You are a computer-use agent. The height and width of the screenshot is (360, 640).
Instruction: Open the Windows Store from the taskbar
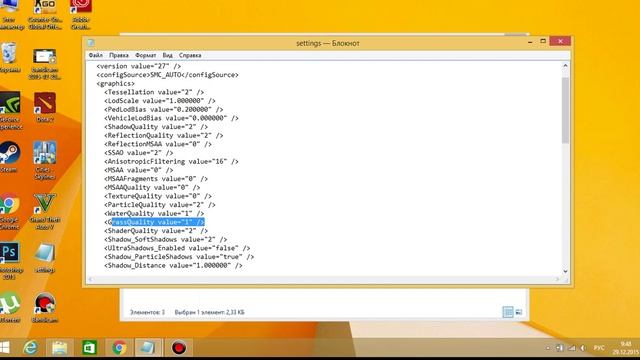coord(89,348)
